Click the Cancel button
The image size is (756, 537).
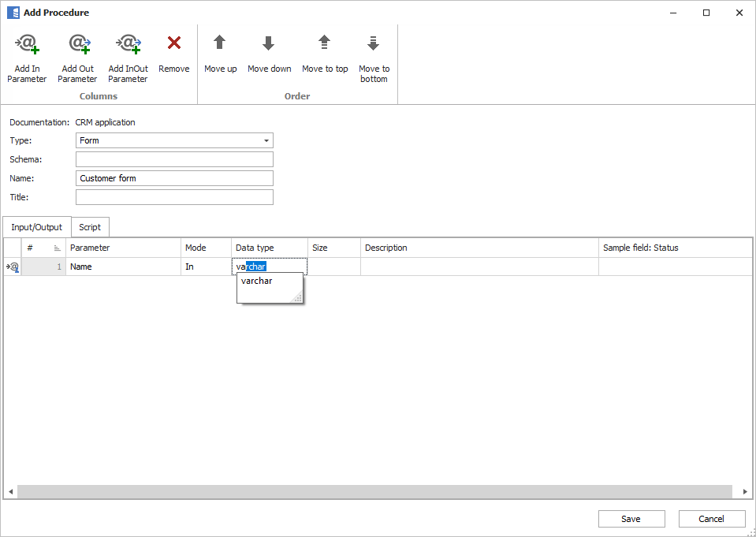click(711, 518)
